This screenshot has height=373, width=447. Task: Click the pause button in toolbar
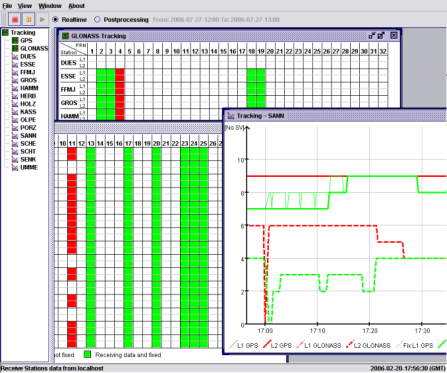coord(29,19)
